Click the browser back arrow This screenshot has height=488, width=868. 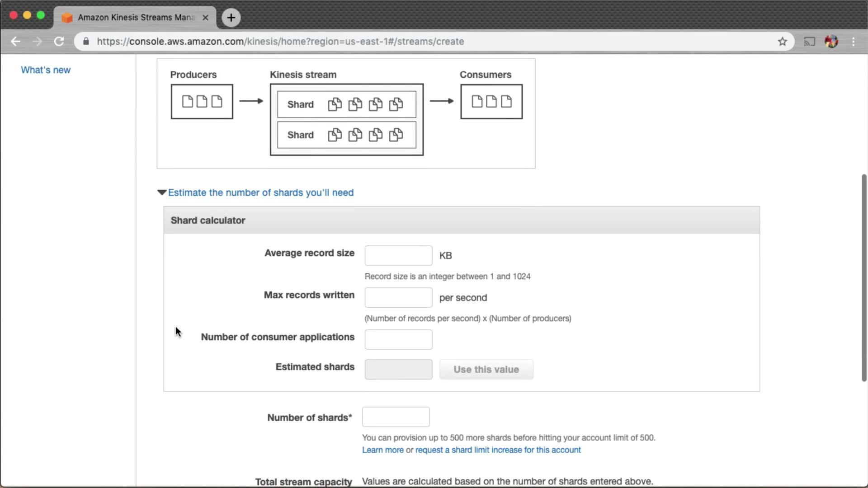[x=15, y=42]
